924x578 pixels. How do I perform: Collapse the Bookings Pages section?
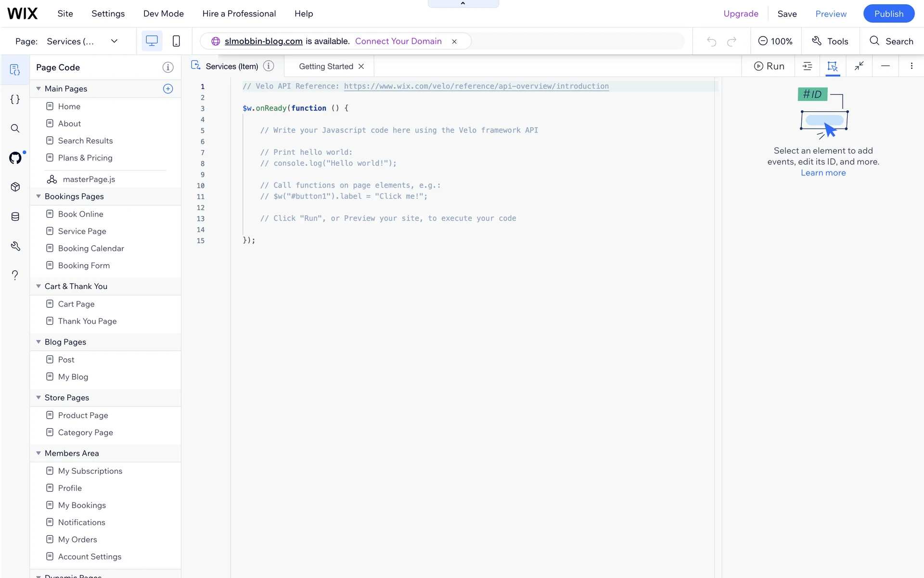(38, 197)
